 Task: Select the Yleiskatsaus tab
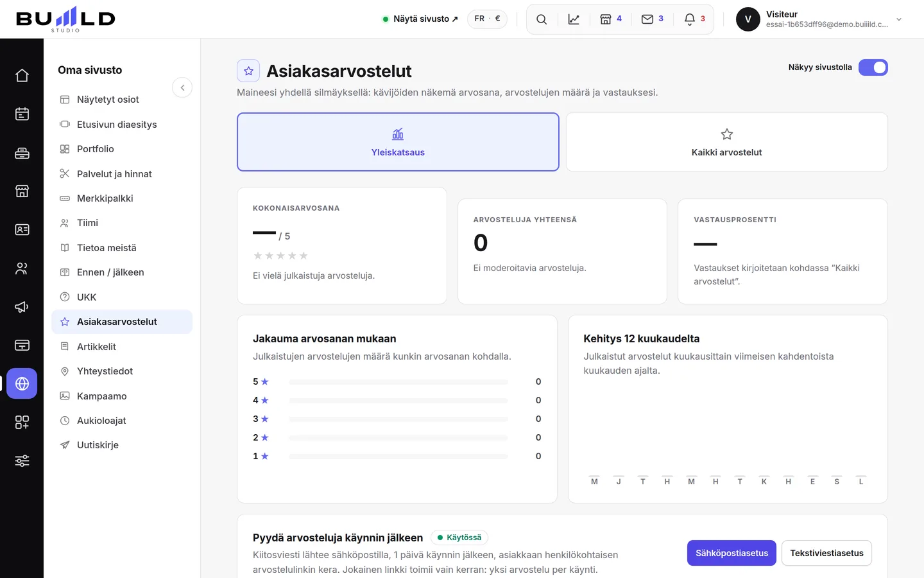coord(398,142)
